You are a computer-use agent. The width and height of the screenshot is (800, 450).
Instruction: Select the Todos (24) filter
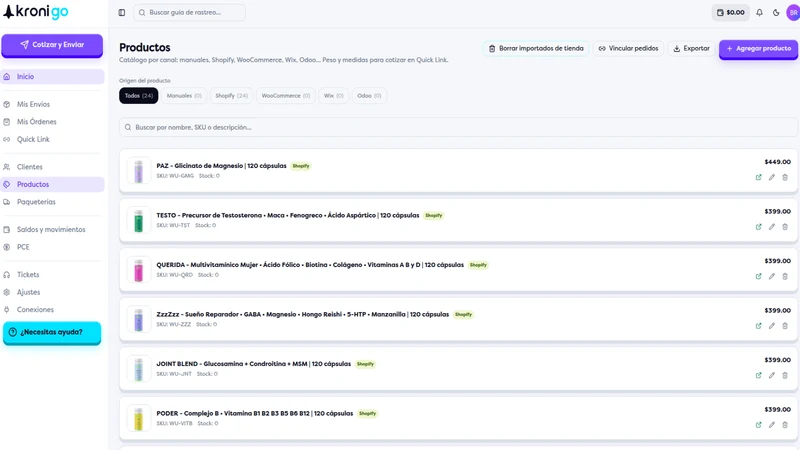click(139, 95)
